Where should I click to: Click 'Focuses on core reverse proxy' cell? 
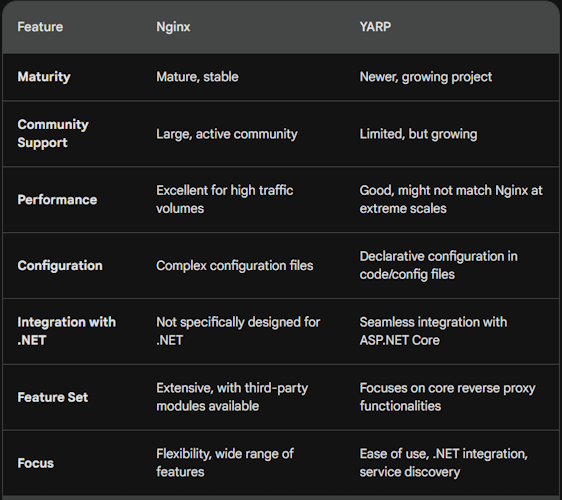pos(448,397)
